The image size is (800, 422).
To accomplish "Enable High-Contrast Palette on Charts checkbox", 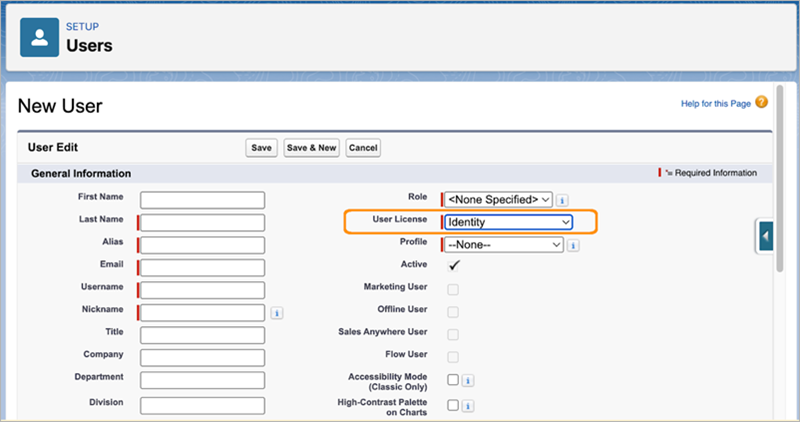I will [x=453, y=405].
